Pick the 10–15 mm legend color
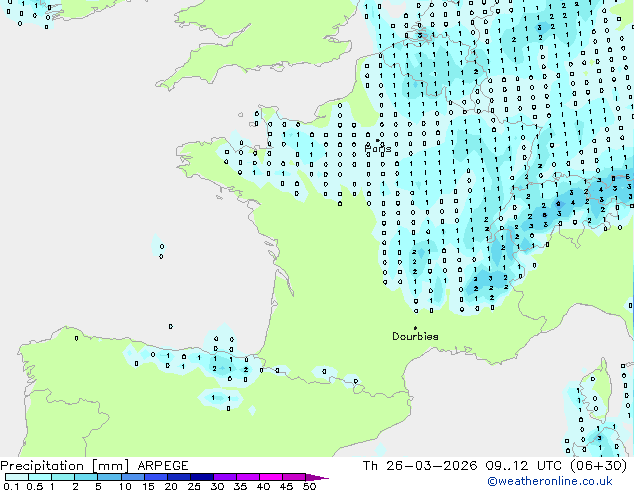Viewport: 634px width, 490px height. pos(132,477)
